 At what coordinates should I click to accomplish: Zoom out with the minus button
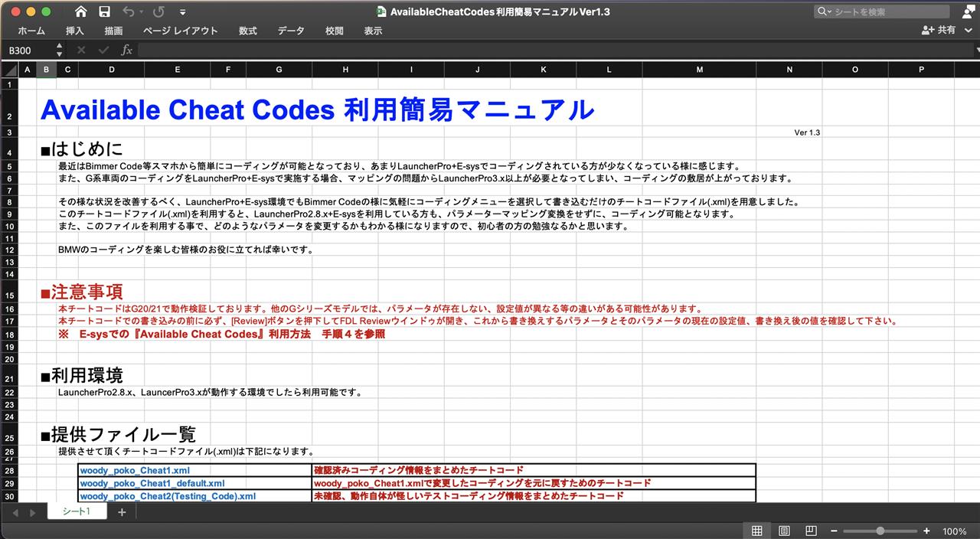835,531
